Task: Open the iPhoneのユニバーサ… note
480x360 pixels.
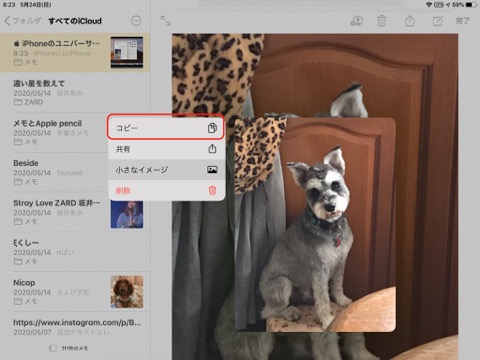Action: click(x=75, y=52)
